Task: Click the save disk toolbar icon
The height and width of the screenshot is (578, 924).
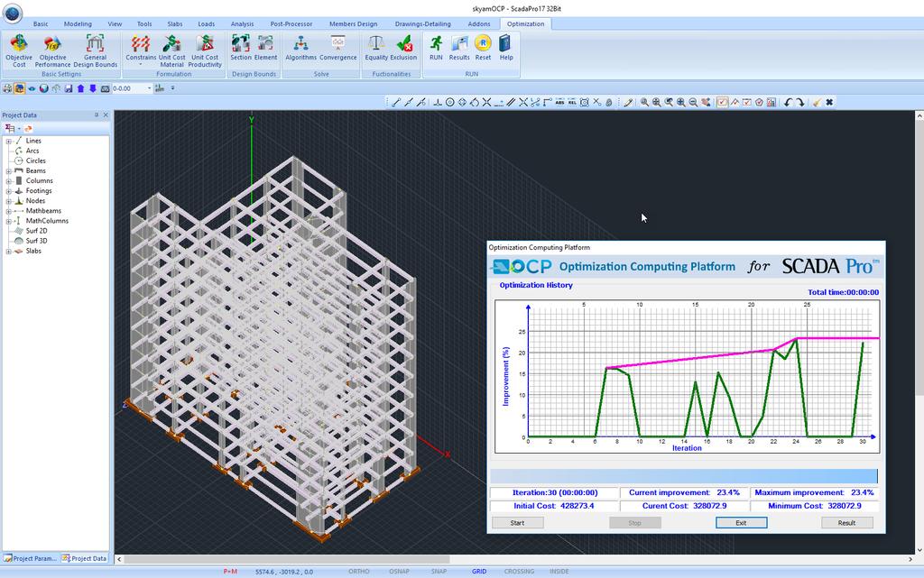Action: pos(69,88)
